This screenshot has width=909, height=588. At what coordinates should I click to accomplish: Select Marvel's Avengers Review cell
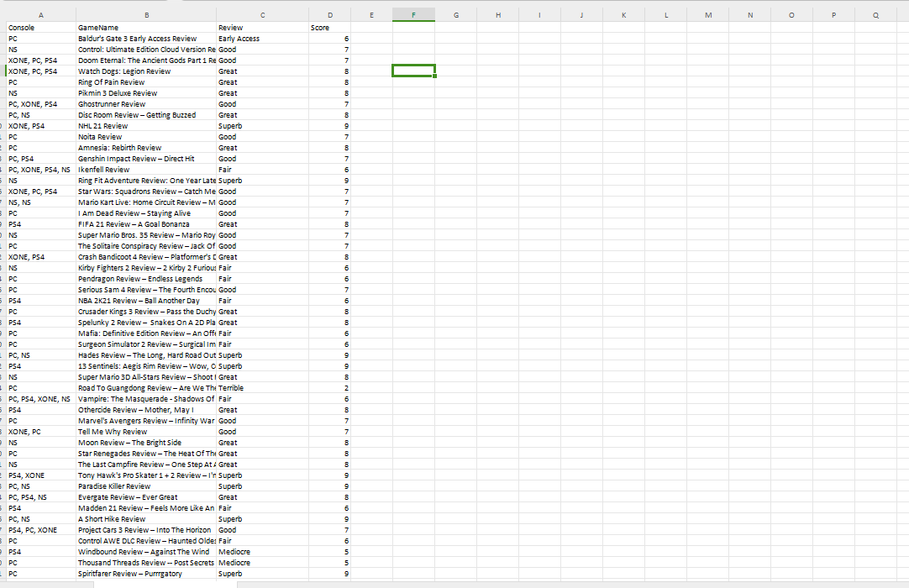coord(146,421)
